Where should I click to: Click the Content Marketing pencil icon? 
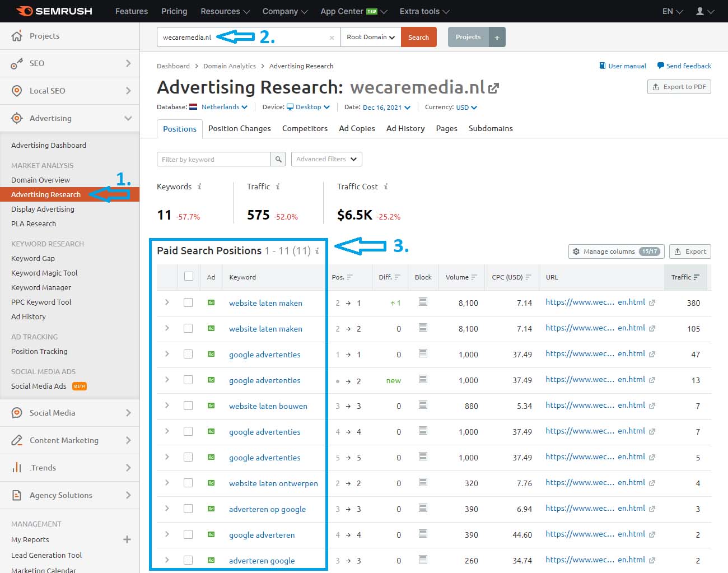click(x=17, y=440)
